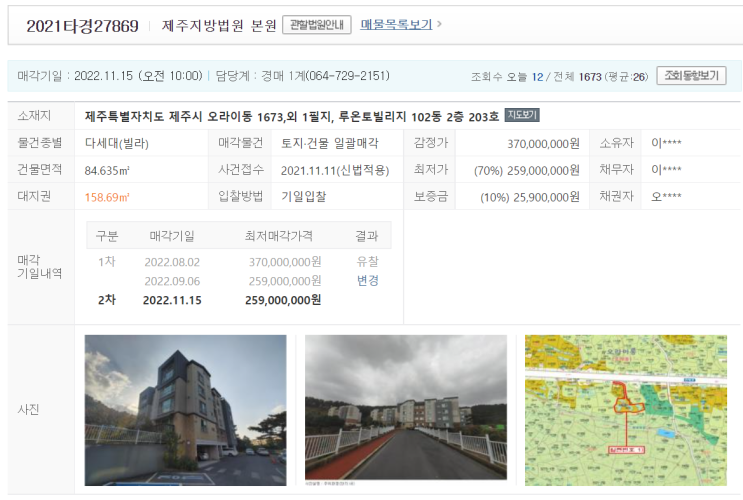Select the 2차 row date 2022.11.15
This screenshot has height=500, width=743.
coord(172,300)
